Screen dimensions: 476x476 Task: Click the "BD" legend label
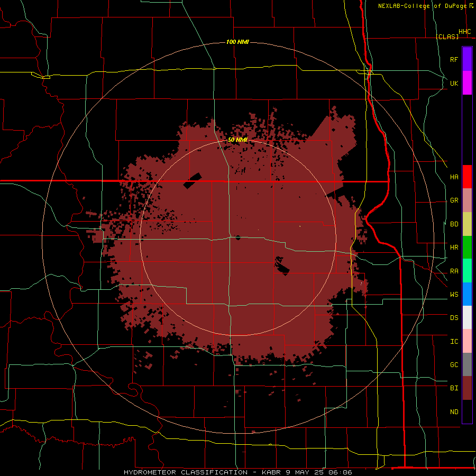tap(454, 224)
